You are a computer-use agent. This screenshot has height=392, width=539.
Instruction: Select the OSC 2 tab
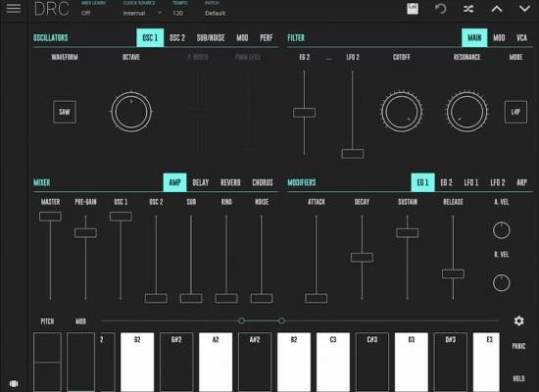click(x=177, y=37)
